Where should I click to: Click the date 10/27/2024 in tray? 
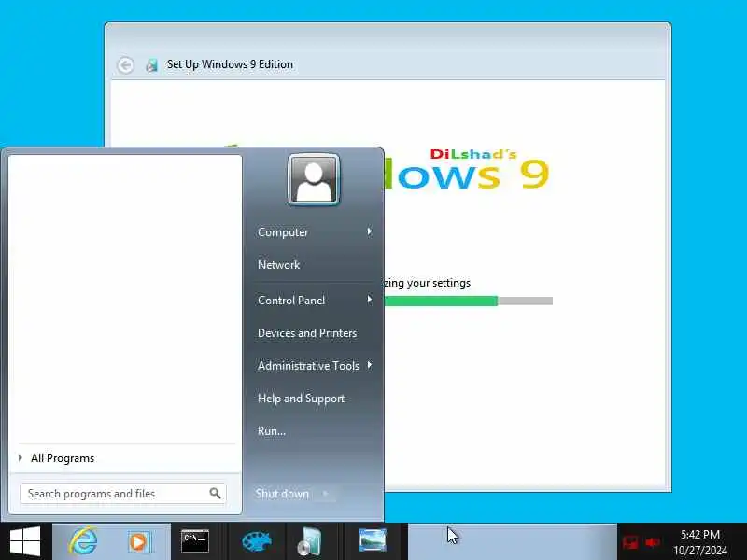699,550
